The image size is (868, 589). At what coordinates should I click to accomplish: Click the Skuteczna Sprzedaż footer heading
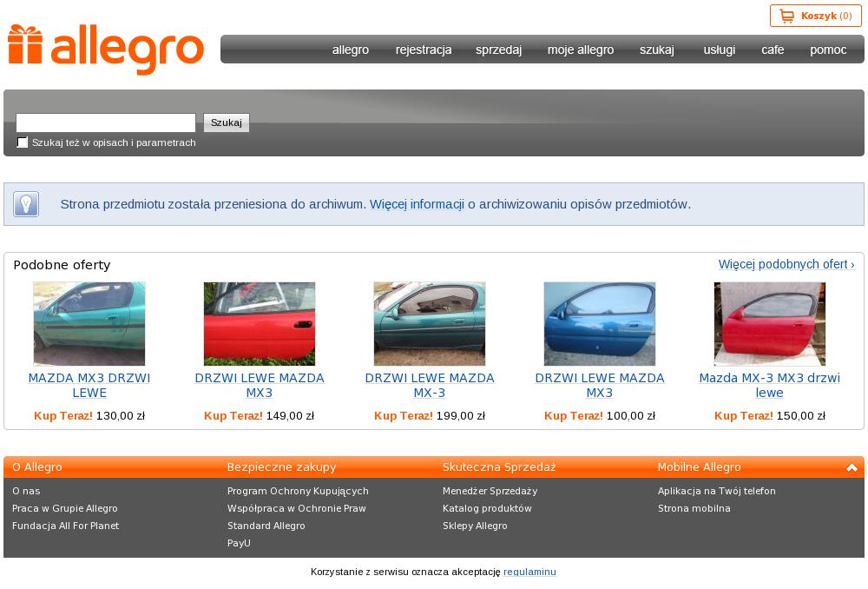point(499,467)
